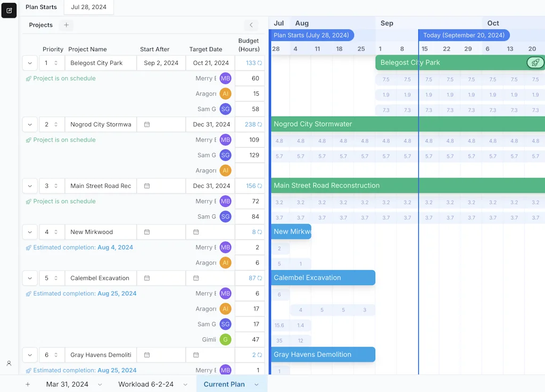Add a new project using the plus icon
The image size is (545, 392).
(x=65, y=24)
